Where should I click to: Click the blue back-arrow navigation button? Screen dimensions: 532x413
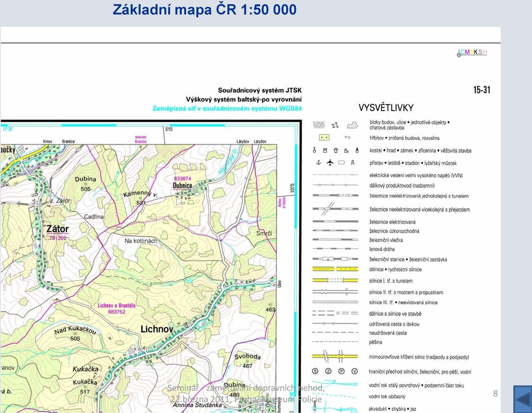(x=523, y=399)
